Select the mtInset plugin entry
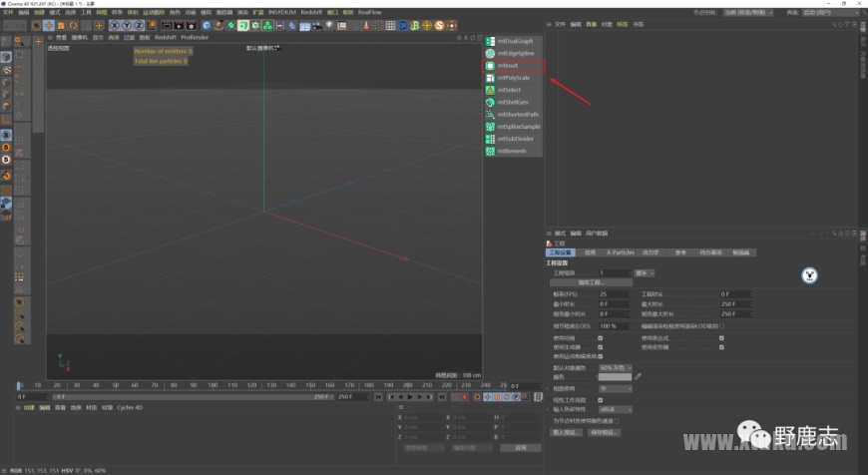868x475 pixels. [x=513, y=65]
